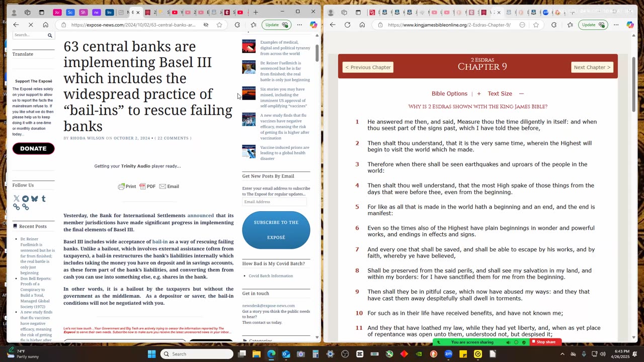Open the 'bail-in' link in the article

(160, 241)
